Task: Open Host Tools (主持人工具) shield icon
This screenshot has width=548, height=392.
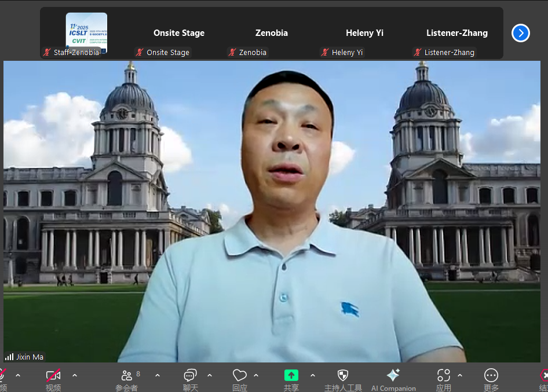Action: click(x=343, y=376)
